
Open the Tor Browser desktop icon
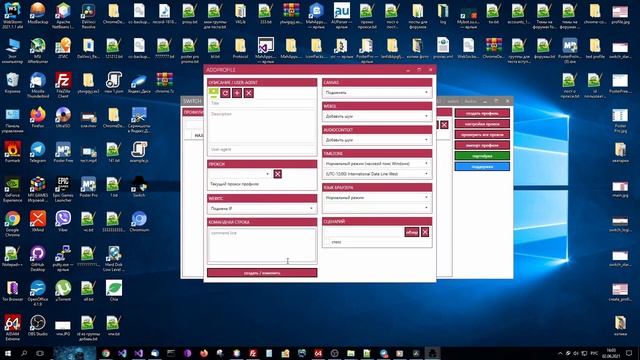pos(12,291)
